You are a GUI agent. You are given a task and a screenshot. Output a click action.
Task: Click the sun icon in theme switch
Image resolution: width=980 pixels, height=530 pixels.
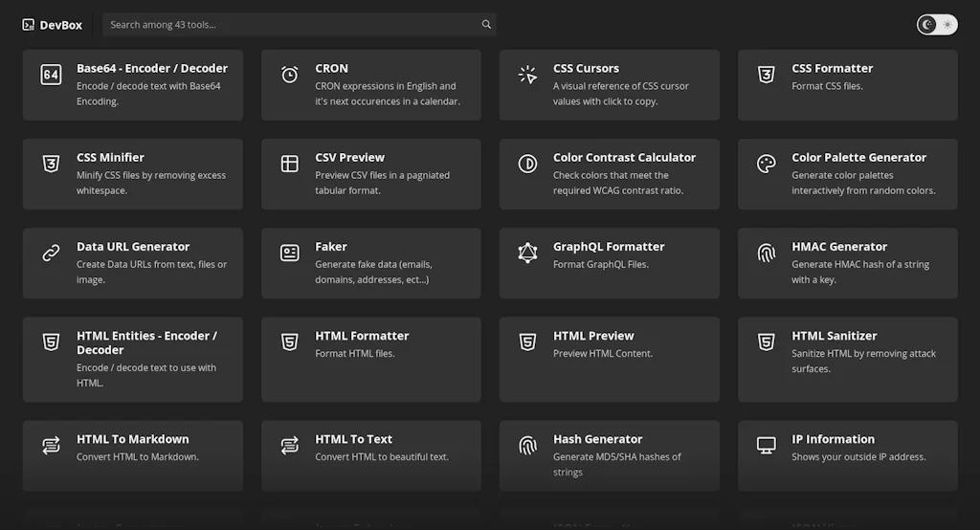click(947, 24)
